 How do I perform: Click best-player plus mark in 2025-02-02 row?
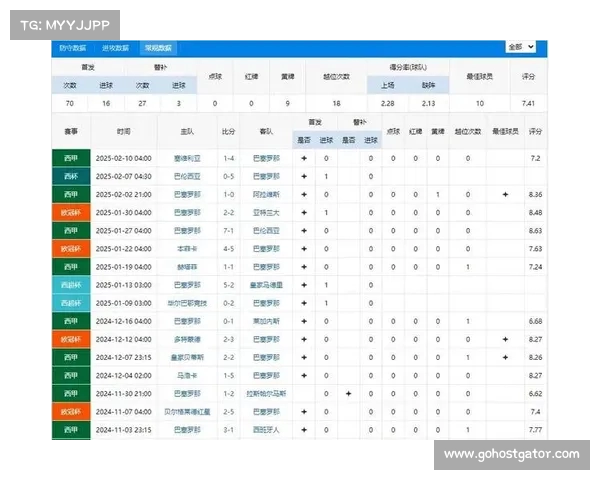click(505, 194)
